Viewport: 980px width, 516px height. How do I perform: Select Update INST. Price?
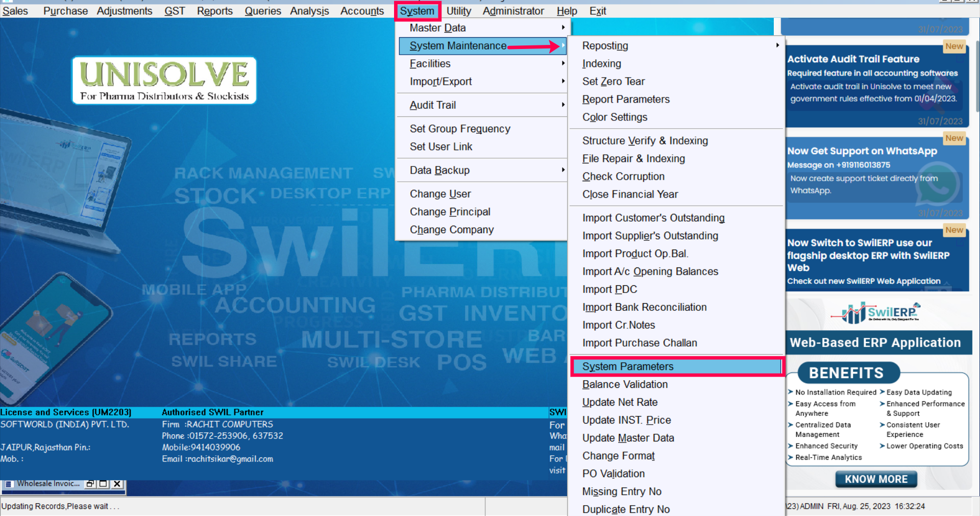[677, 420]
